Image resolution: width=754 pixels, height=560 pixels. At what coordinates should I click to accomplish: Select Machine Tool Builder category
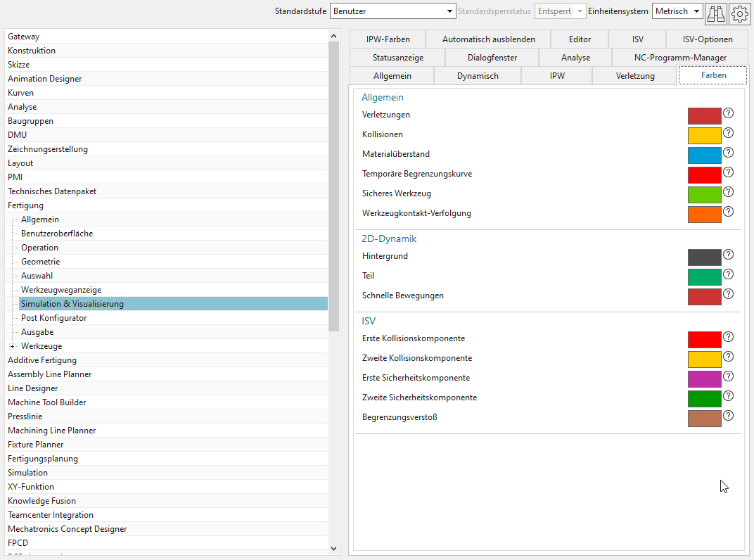pos(167,402)
